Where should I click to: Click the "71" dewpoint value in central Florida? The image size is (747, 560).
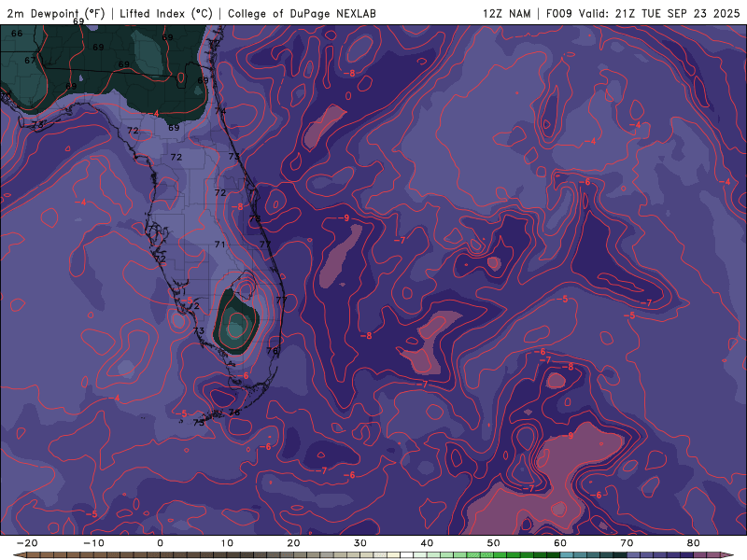(x=219, y=245)
